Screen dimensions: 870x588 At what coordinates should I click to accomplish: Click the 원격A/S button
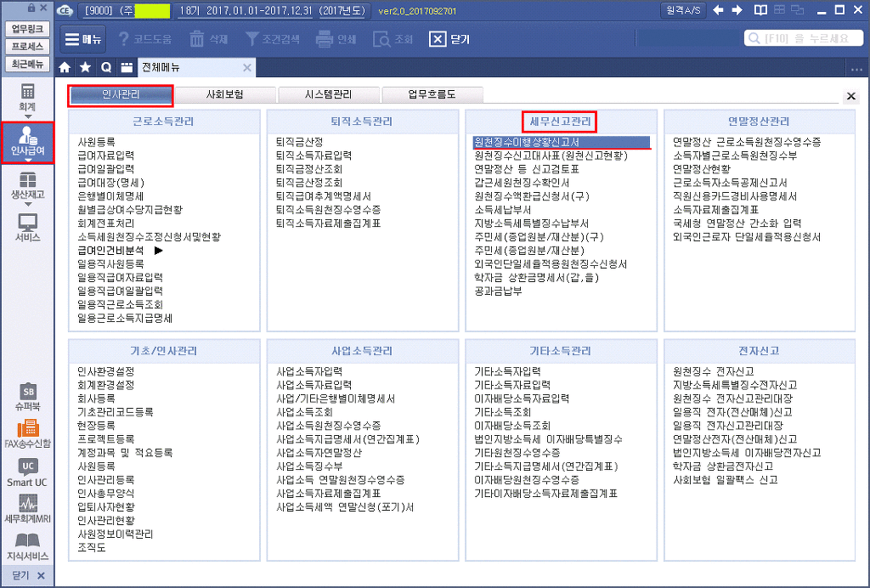(683, 10)
